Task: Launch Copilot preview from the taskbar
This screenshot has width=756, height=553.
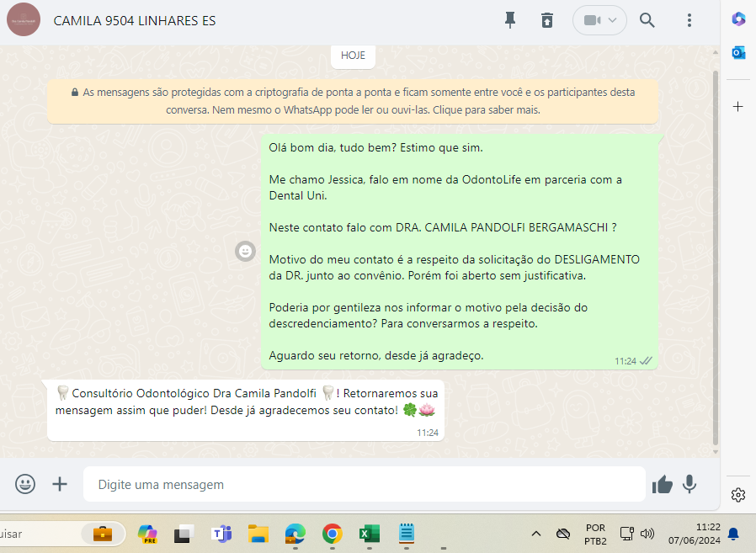Action: click(x=147, y=534)
